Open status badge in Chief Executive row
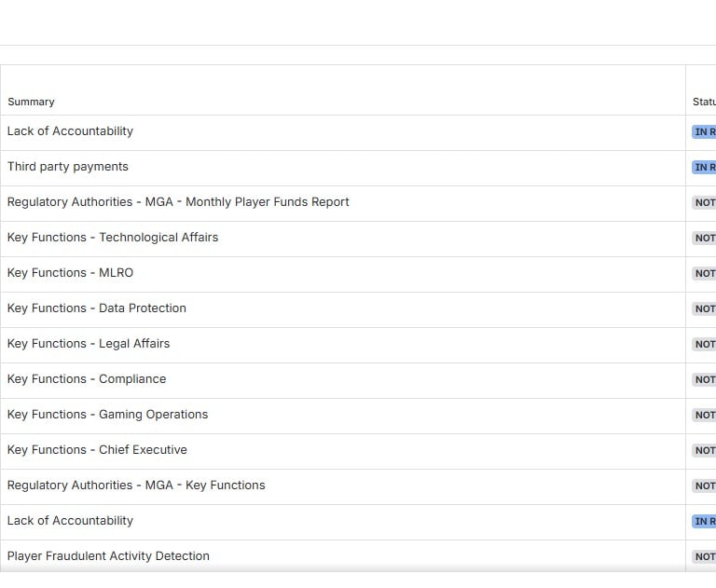 (704, 451)
